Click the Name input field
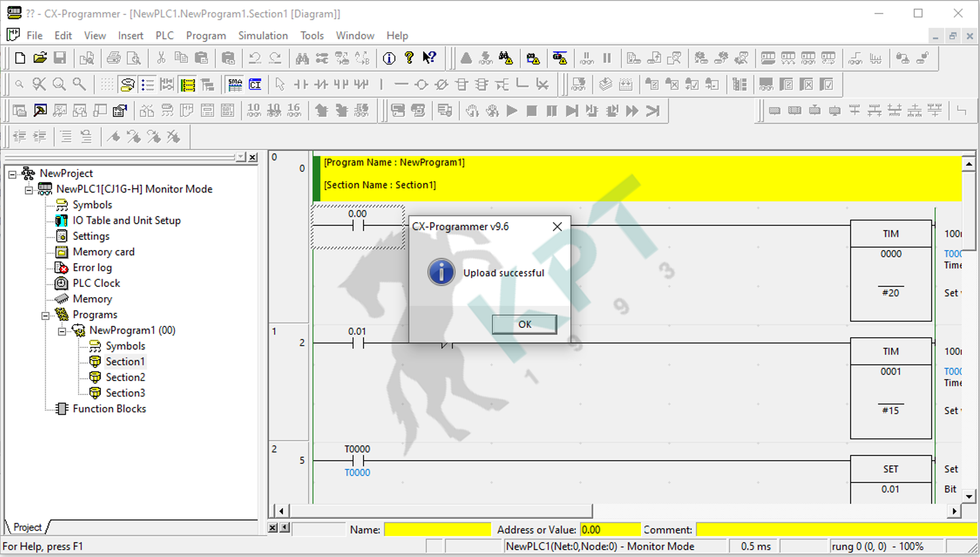Viewport: 980px width, 557px height. click(437, 529)
